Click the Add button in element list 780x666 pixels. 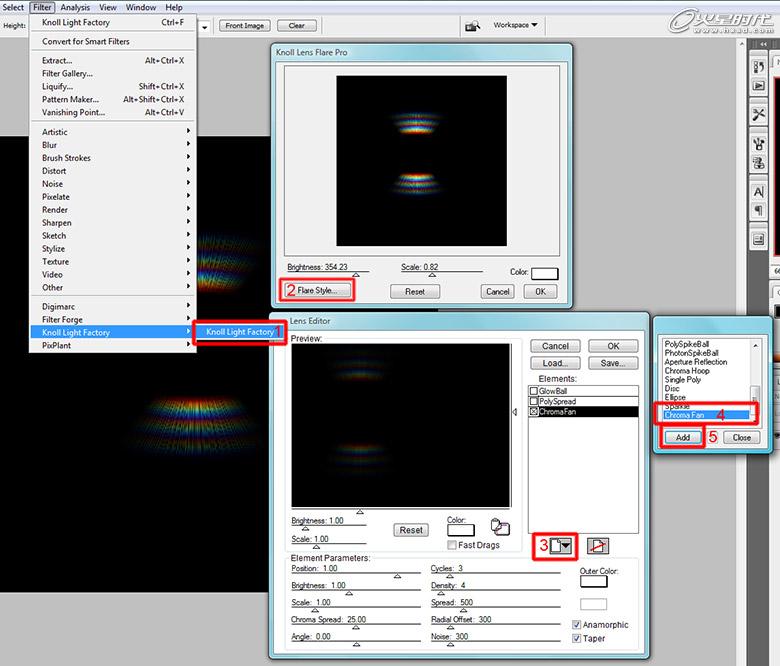pos(682,437)
